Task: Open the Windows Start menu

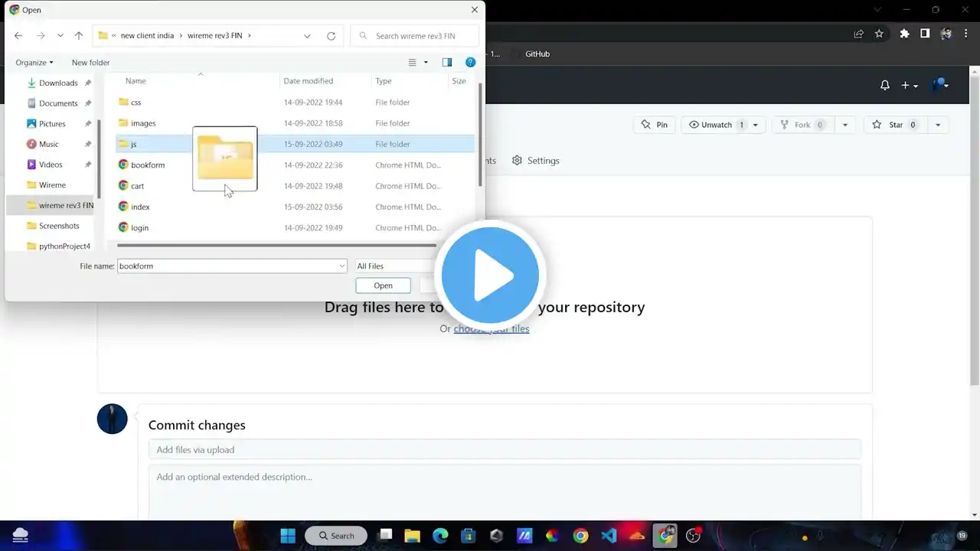Action: coord(288,536)
